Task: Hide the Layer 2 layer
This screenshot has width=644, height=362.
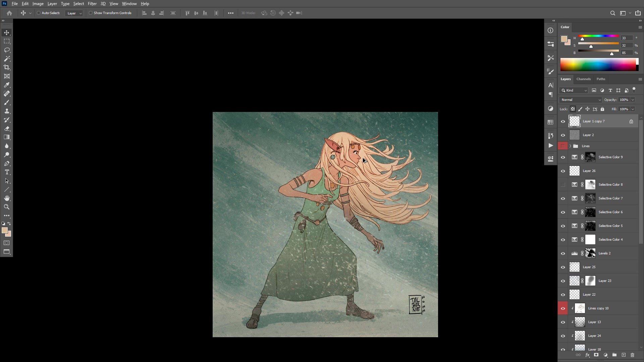Action: 563,135
